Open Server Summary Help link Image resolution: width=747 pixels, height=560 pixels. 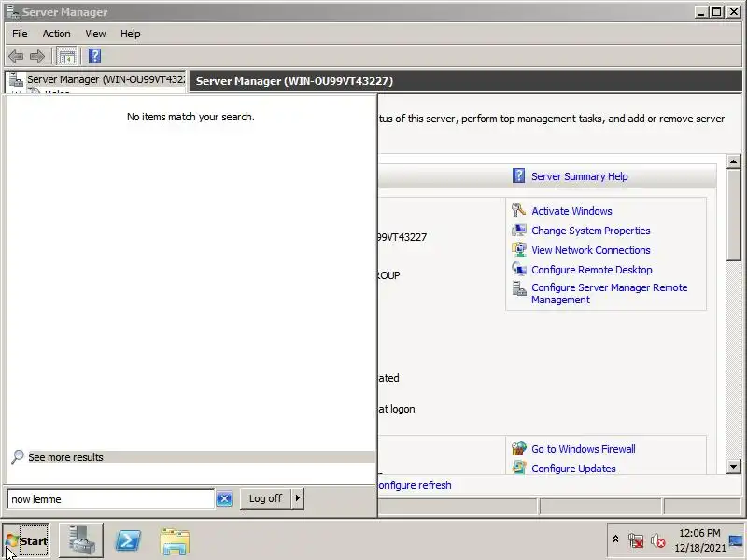point(579,176)
